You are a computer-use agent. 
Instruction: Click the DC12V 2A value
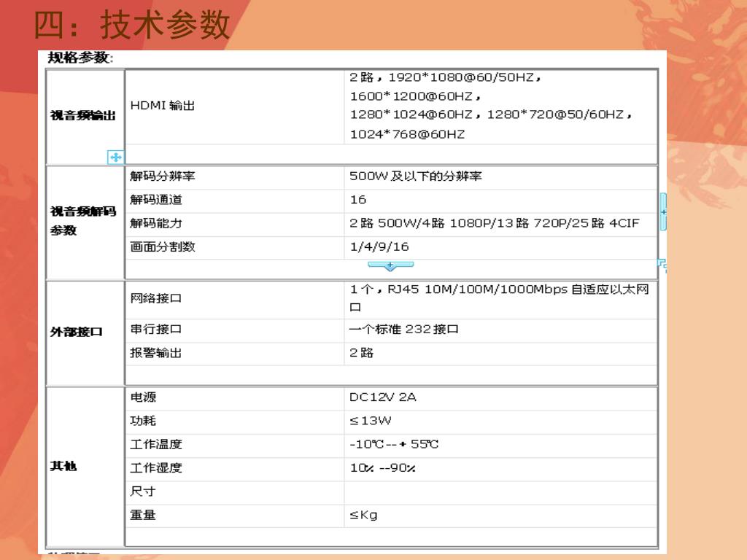tap(383, 397)
